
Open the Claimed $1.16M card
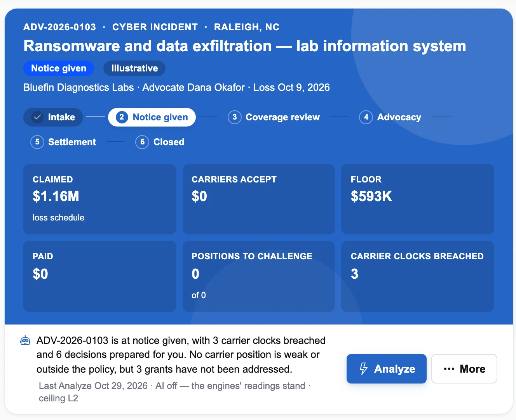pyautogui.click(x=100, y=199)
